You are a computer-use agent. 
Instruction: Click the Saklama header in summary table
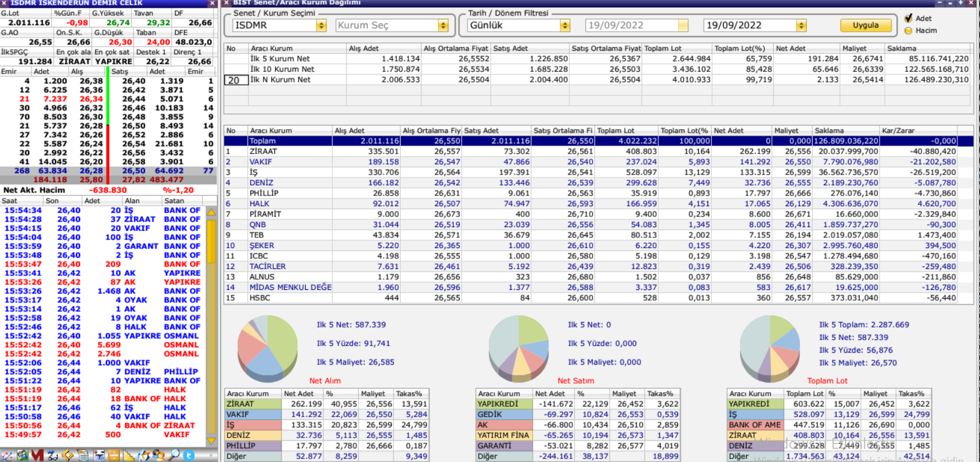point(927,48)
